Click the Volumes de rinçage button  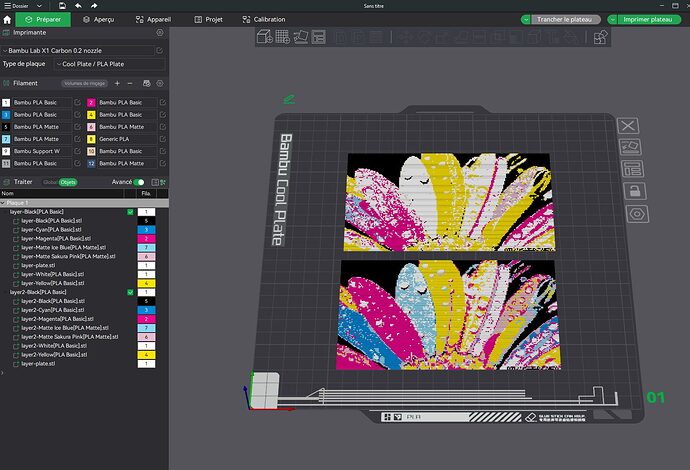click(84, 83)
